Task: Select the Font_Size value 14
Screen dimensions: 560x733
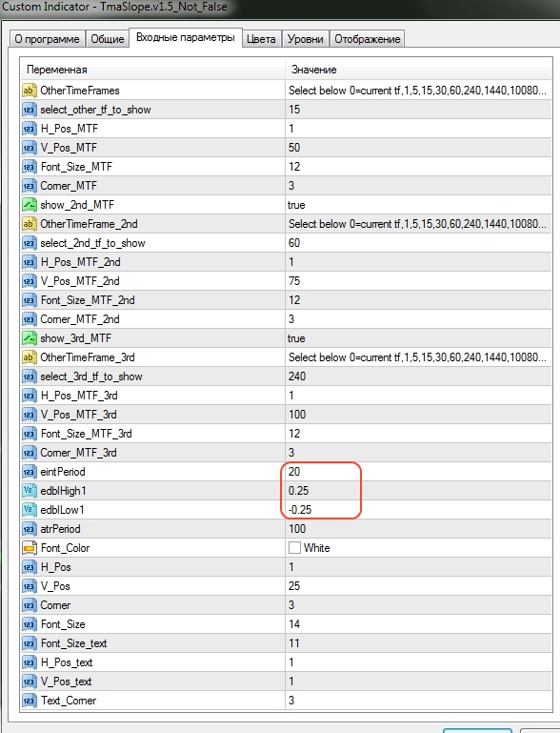Action: point(294,624)
